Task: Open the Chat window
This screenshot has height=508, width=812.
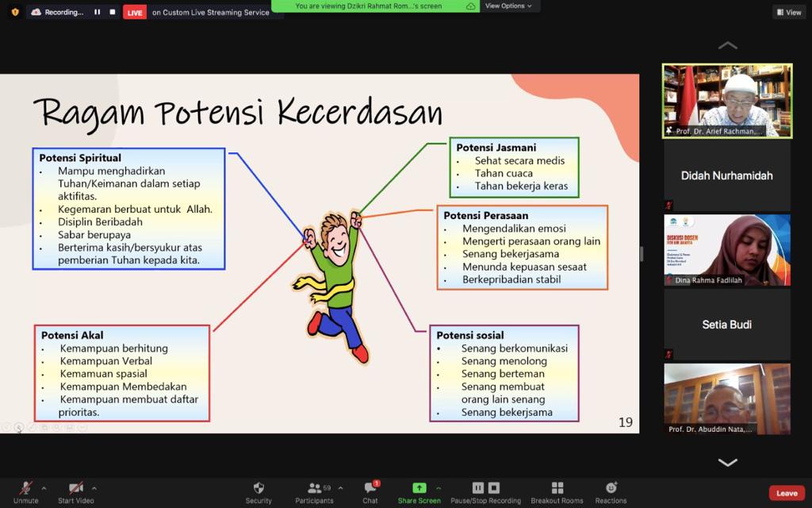Action: (370, 492)
